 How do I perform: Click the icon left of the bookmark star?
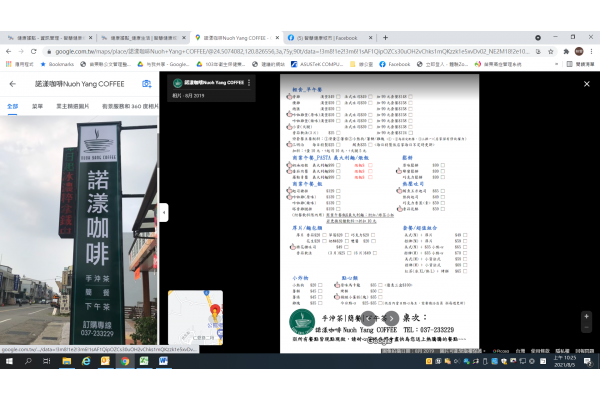pos(538,51)
